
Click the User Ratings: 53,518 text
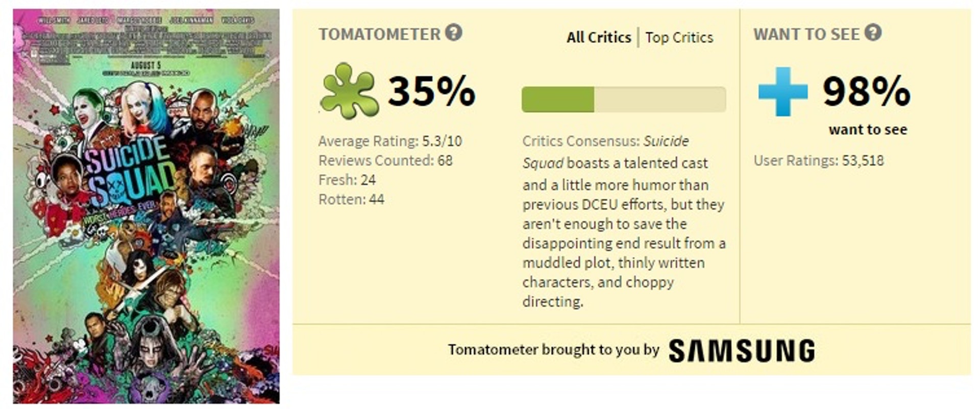coord(819,160)
